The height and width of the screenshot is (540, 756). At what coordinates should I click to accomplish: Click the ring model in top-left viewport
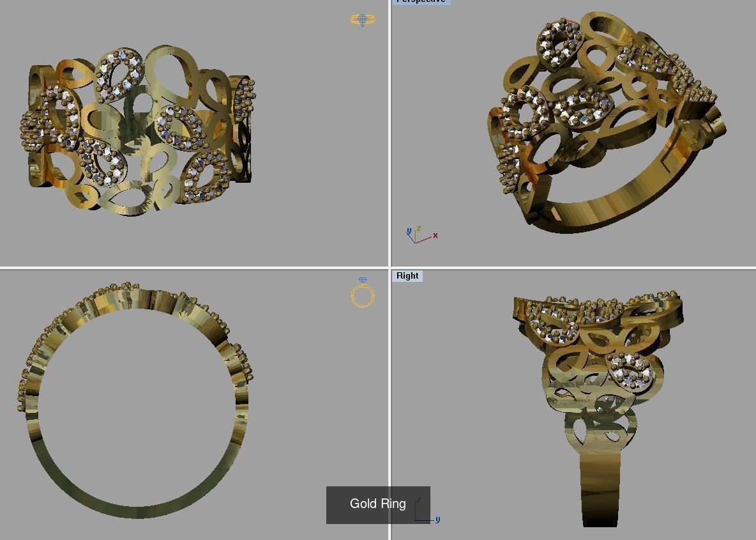pyautogui.click(x=138, y=130)
